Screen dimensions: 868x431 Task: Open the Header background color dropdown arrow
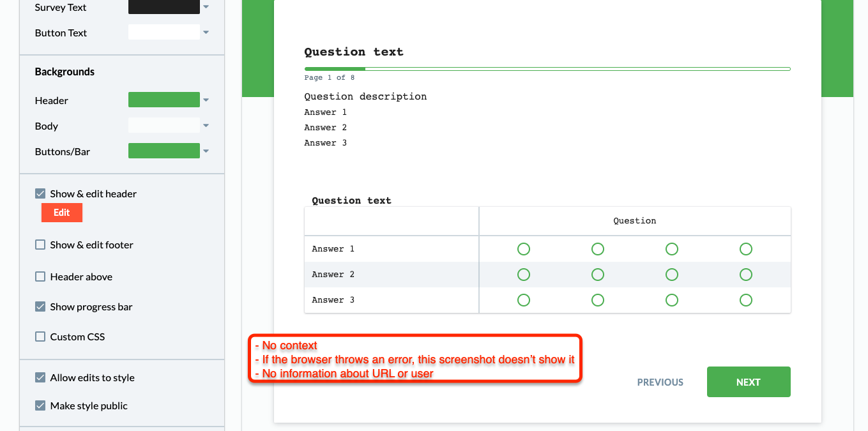tap(206, 100)
